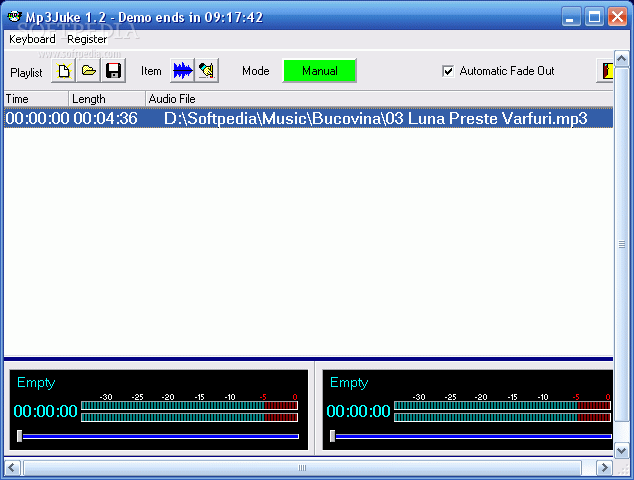Remove the selected item with the eraser icon
This screenshot has width=634, height=480.
(207, 71)
